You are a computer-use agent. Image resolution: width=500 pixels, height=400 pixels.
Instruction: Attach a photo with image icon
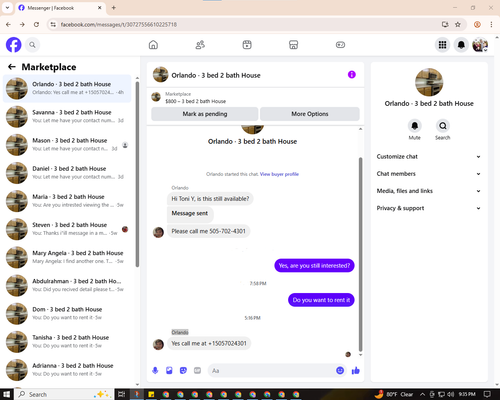coord(169,370)
